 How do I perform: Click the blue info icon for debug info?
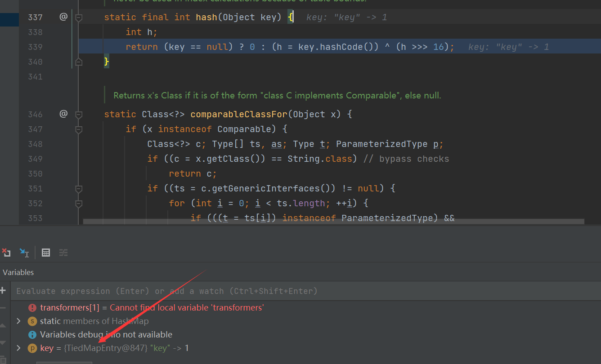32,335
